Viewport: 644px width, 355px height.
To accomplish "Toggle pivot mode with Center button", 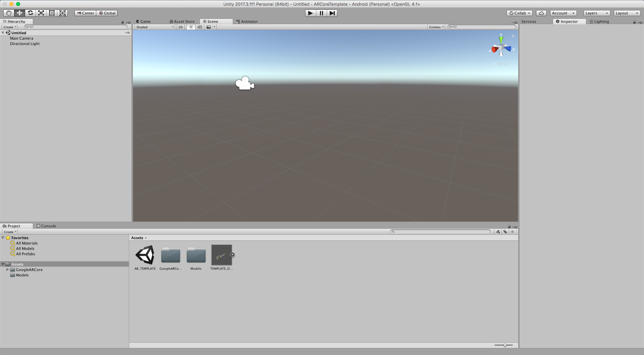I will click(x=86, y=13).
